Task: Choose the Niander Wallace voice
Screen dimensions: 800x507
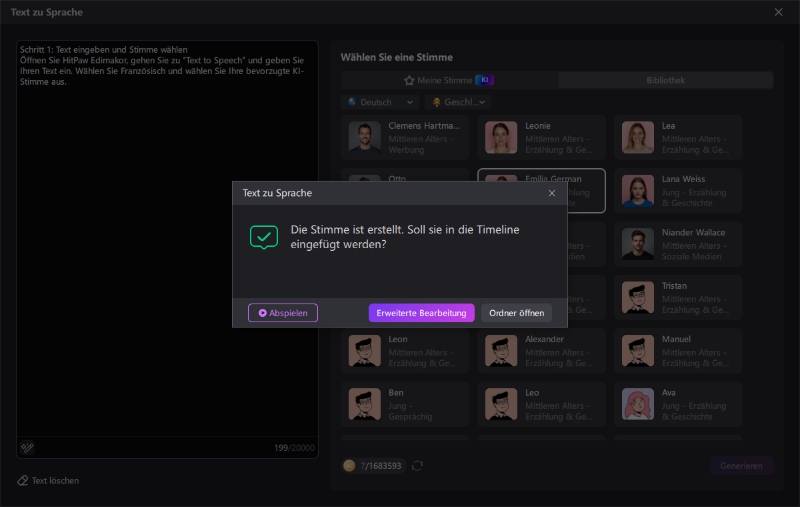Action: pos(638,244)
